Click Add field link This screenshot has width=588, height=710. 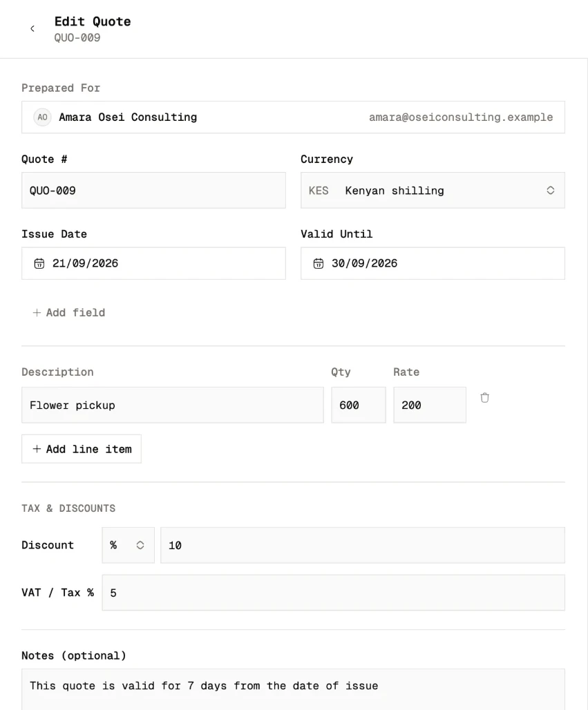[x=69, y=312]
